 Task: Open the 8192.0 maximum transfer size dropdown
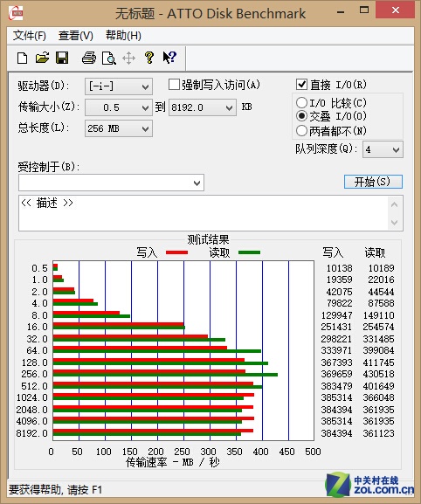click(x=203, y=107)
